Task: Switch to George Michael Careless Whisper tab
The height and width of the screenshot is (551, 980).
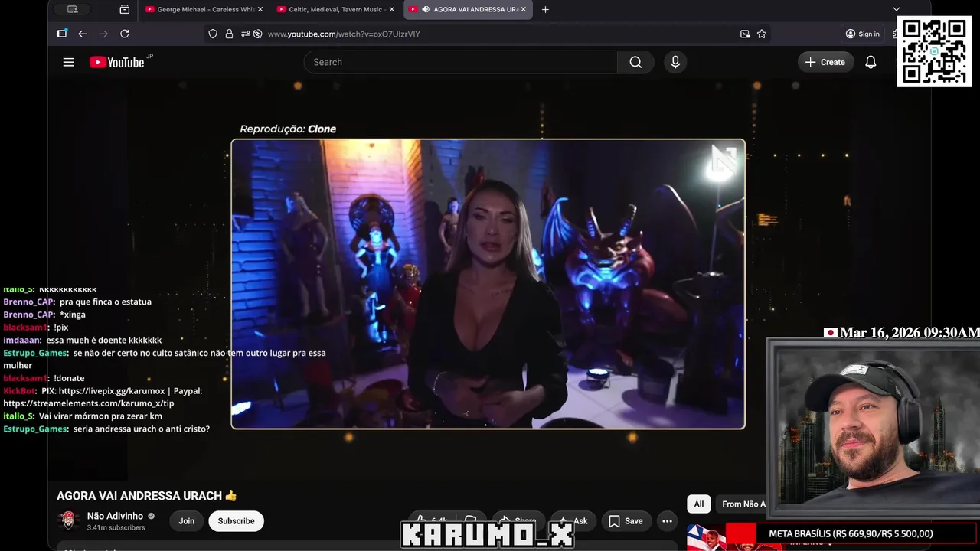Action: [204, 9]
